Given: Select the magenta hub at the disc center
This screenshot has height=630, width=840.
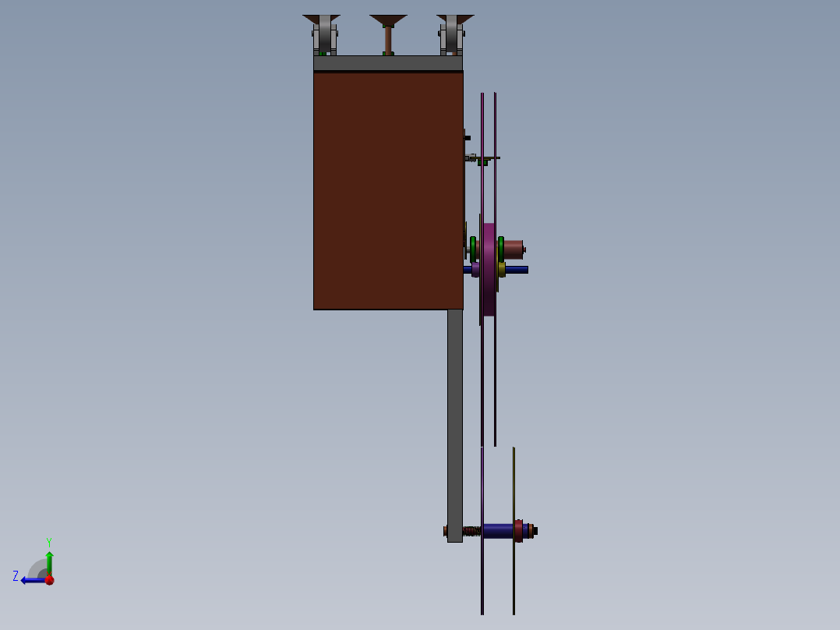Looking at the screenshot, I should tap(489, 269).
